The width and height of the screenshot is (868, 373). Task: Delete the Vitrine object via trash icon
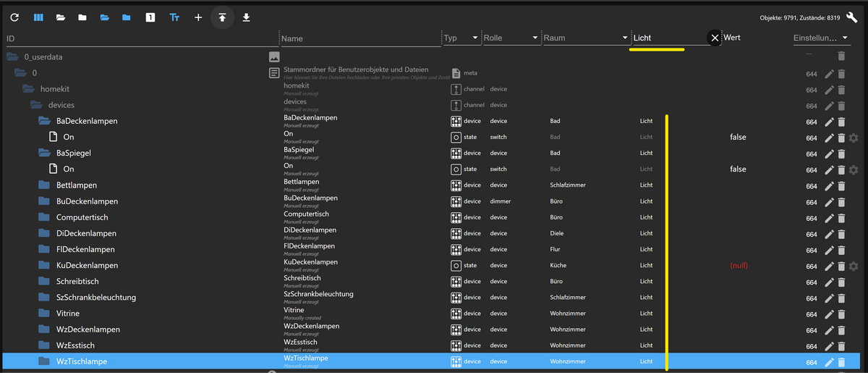click(x=841, y=314)
